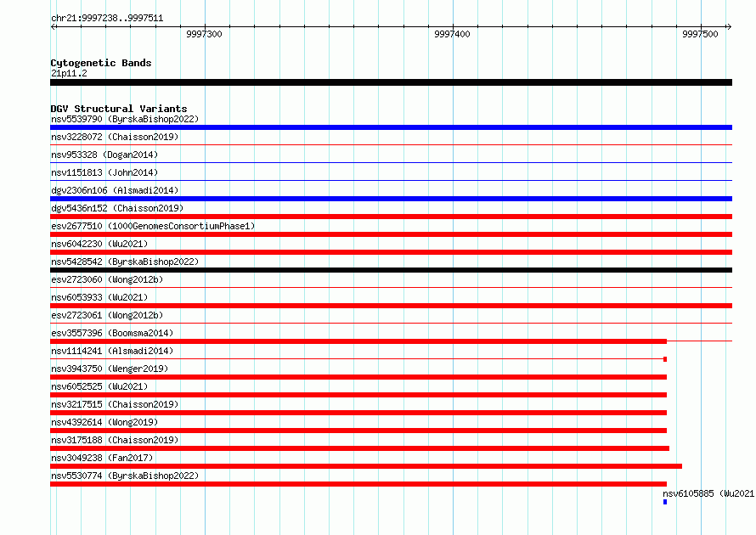The width and height of the screenshot is (756, 535).
Task: Select the red bar under nsv3217515
Action: [358, 413]
